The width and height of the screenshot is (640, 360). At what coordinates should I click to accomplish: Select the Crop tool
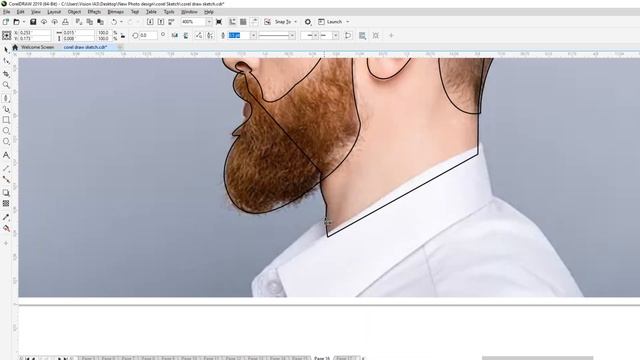click(6, 73)
